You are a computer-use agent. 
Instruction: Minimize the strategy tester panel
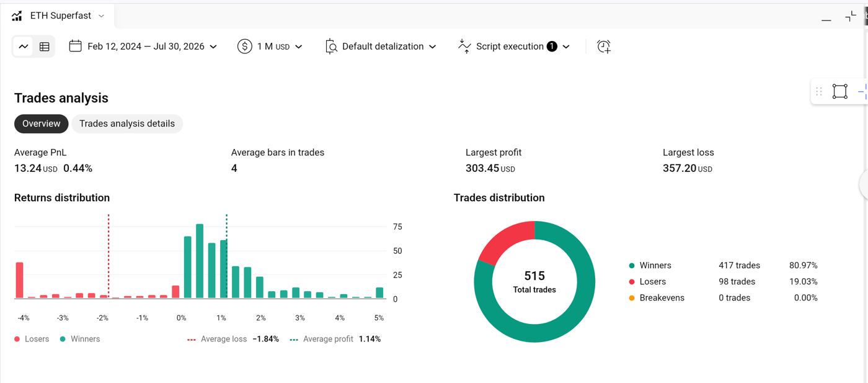[826, 20]
